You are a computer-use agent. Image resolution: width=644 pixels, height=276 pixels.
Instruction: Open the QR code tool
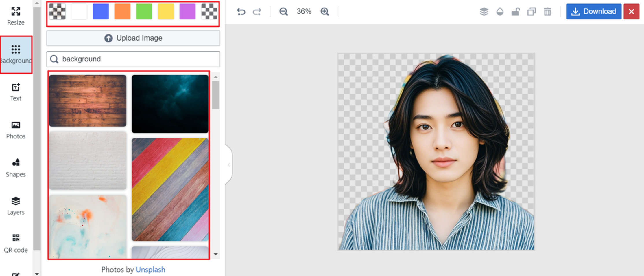coord(16,243)
